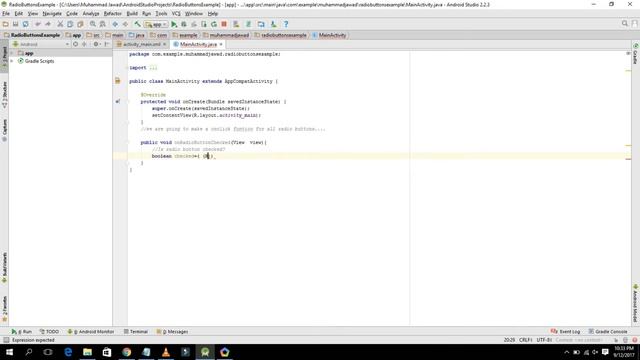Click the Help question mark icon
640x360 pixels.
[286, 24]
